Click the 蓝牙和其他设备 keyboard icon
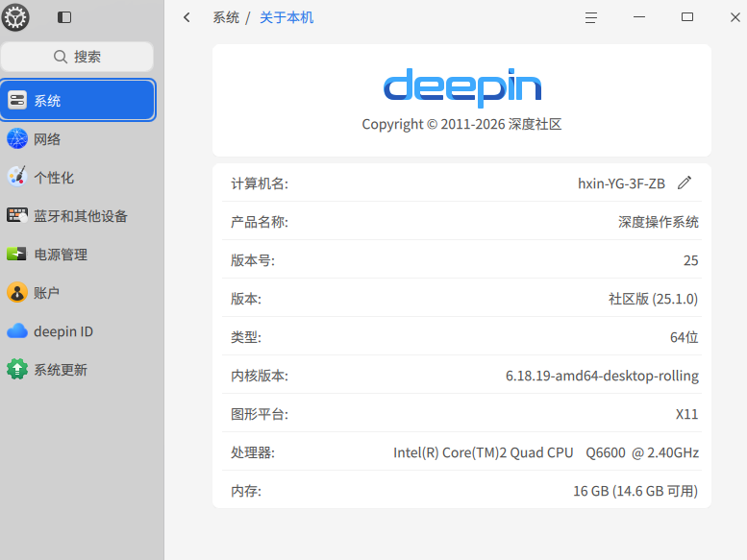The width and height of the screenshot is (747, 560). point(17,215)
